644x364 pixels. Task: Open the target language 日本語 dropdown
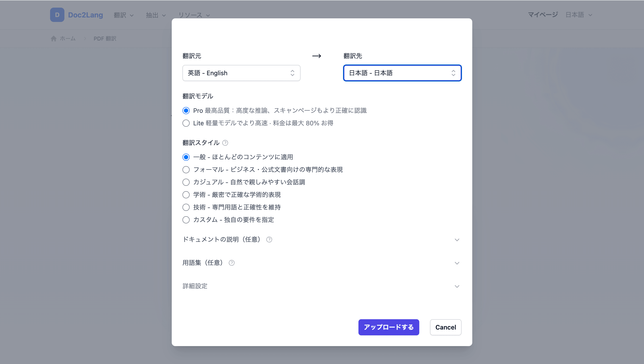pos(402,73)
